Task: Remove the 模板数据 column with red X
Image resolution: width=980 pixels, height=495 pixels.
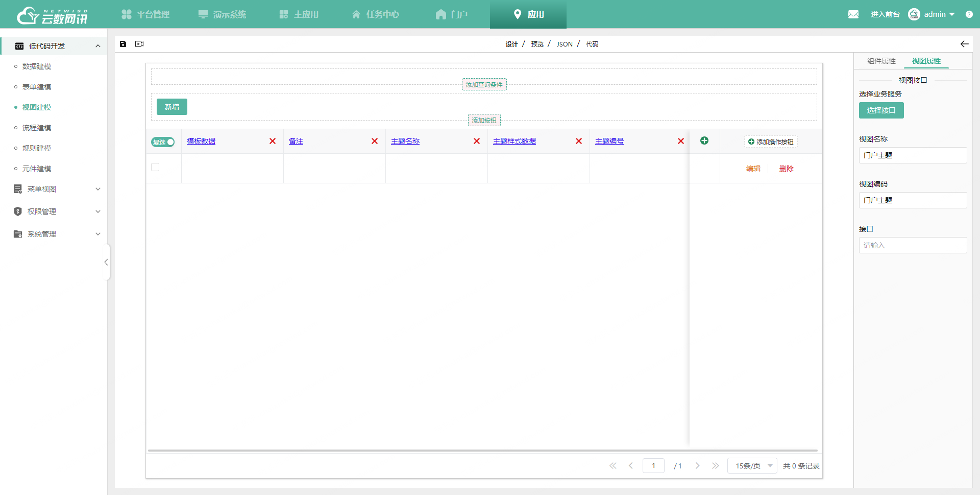Action: [273, 141]
